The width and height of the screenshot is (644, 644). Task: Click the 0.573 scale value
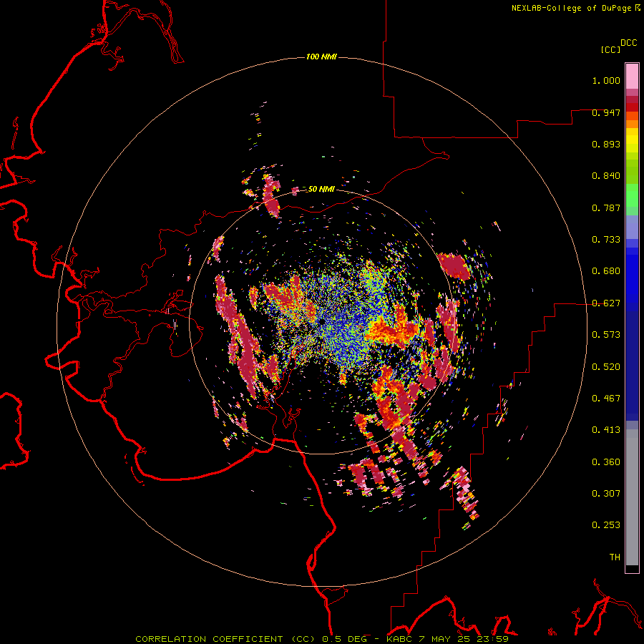pyautogui.click(x=606, y=335)
